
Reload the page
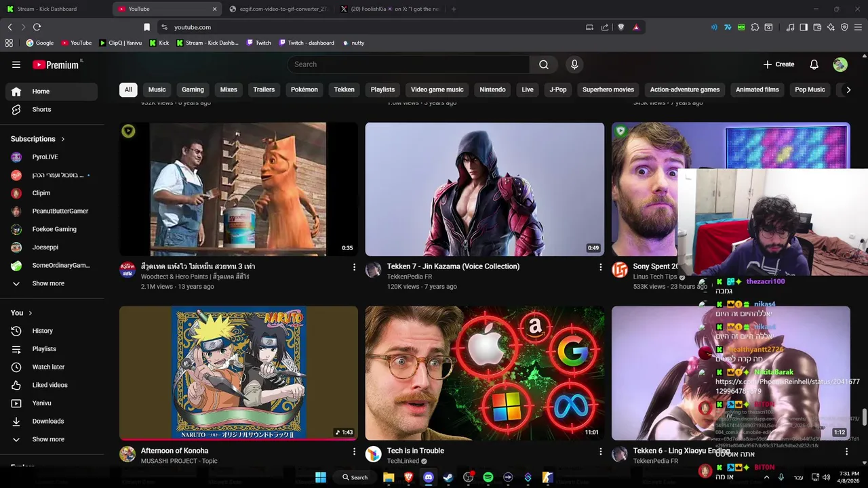(37, 27)
